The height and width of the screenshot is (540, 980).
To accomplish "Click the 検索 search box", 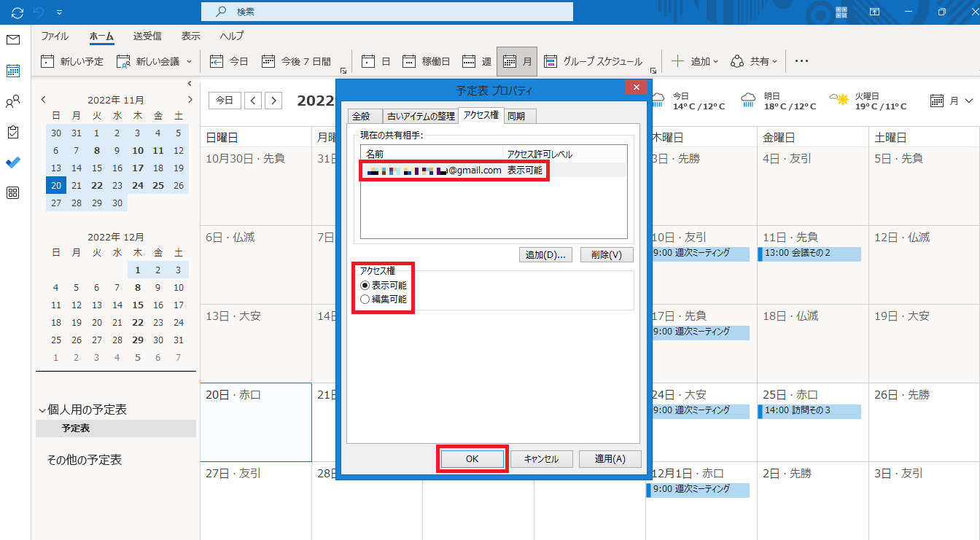I will tap(387, 12).
